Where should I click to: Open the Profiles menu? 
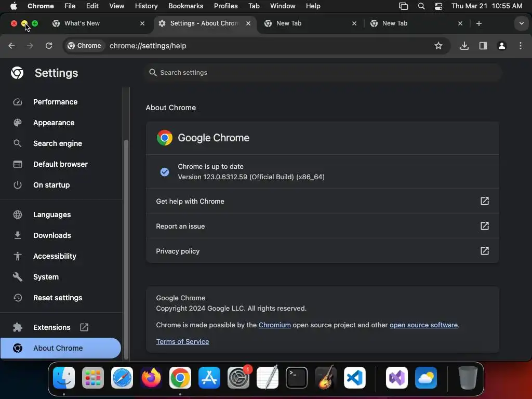225,6
